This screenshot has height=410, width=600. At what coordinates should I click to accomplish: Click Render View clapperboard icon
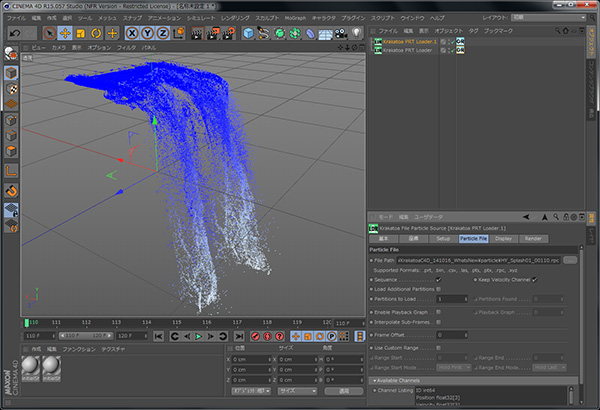point(197,33)
